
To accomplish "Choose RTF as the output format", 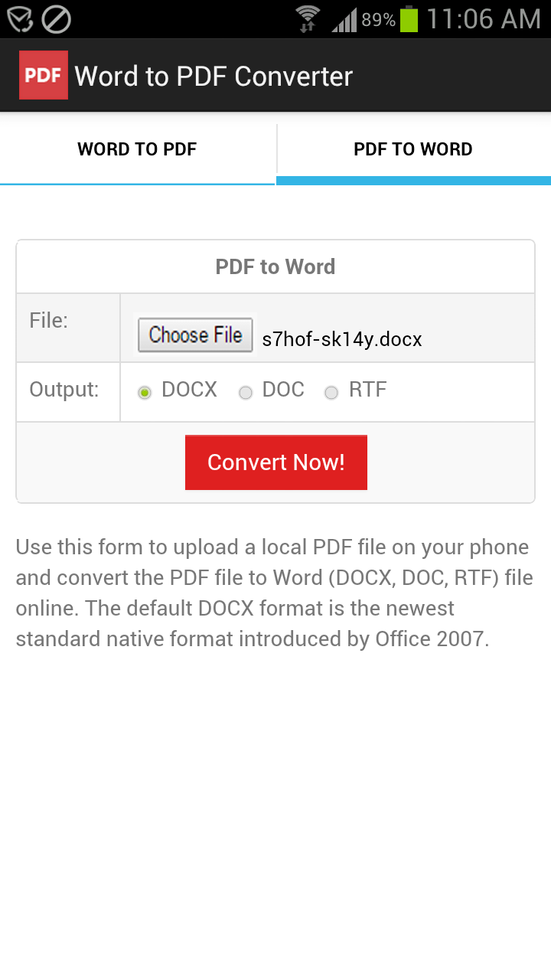I will (x=331, y=393).
